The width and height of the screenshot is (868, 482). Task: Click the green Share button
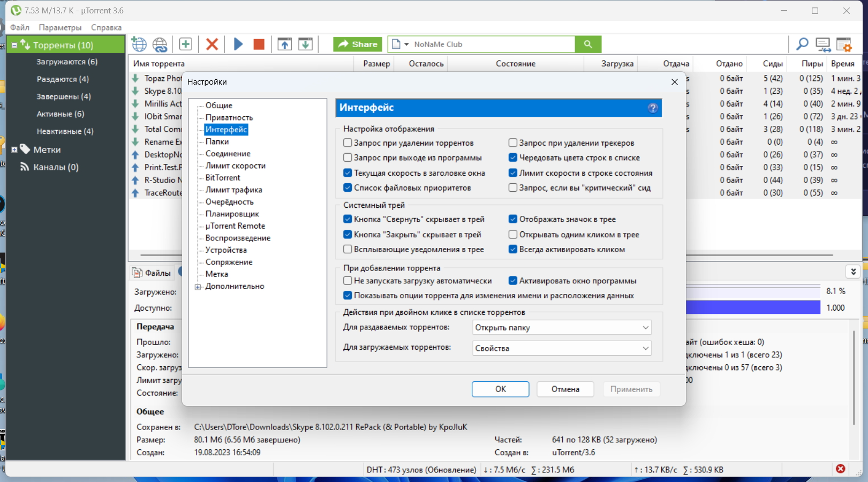pos(358,44)
